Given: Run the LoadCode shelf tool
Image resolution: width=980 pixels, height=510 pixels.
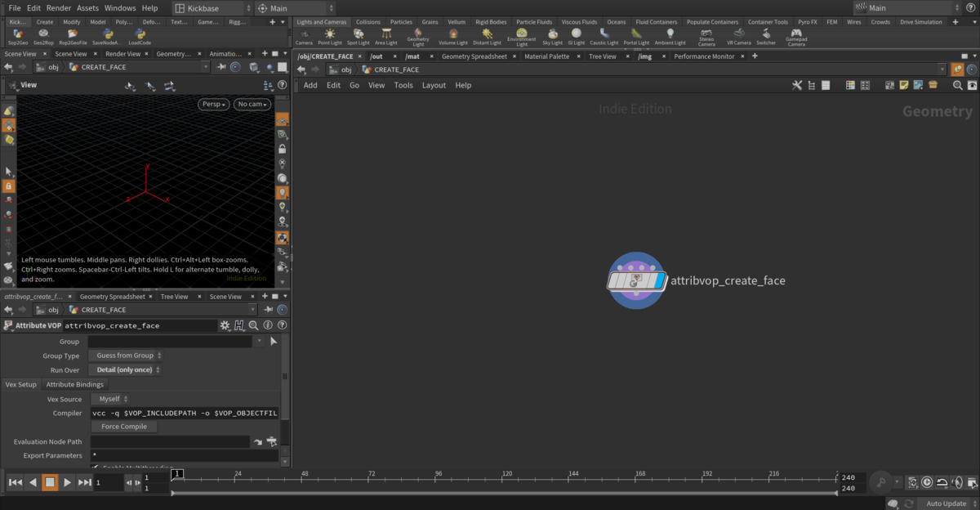Looking at the screenshot, I should [140, 37].
